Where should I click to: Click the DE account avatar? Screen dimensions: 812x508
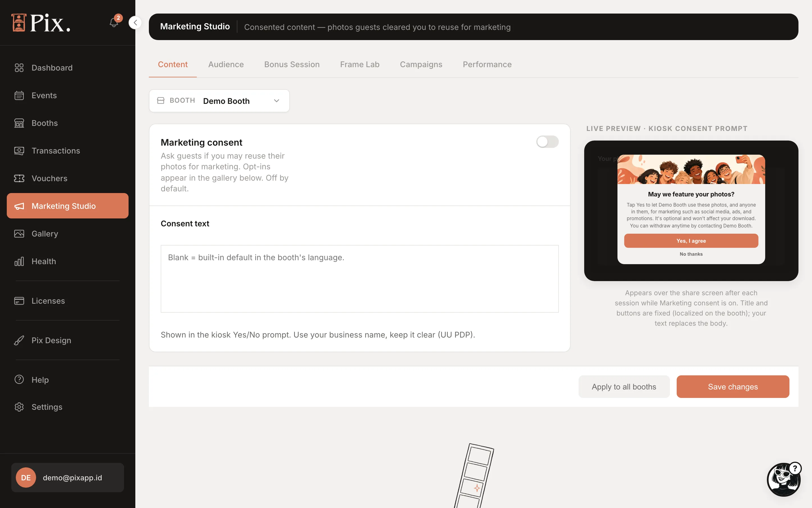coord(26,478)
